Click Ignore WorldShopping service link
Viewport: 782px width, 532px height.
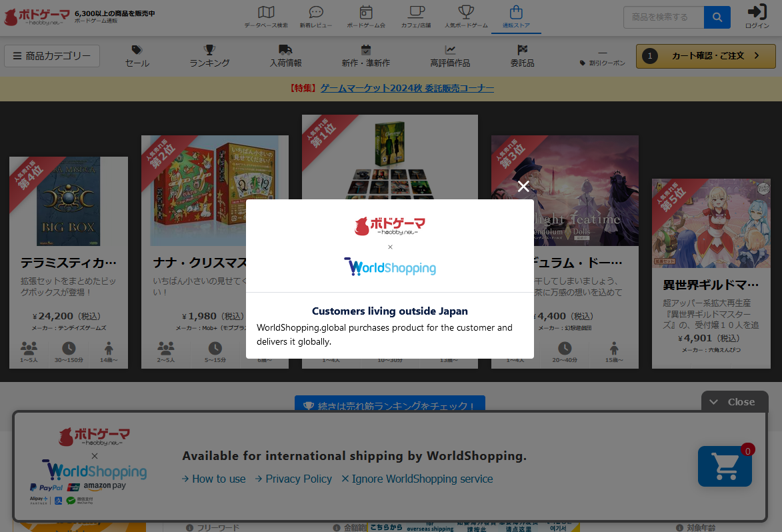417,479
